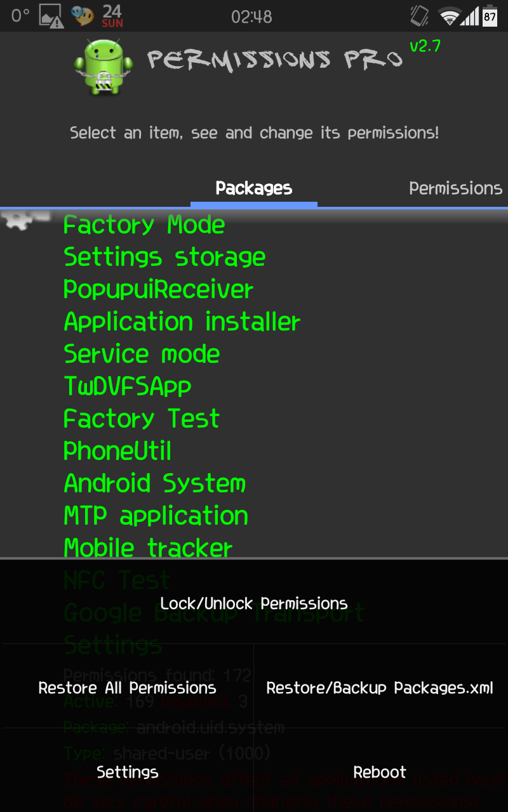
Task: Open Restore/Backup Packages.xml option
Action: [x=380, y=688]
